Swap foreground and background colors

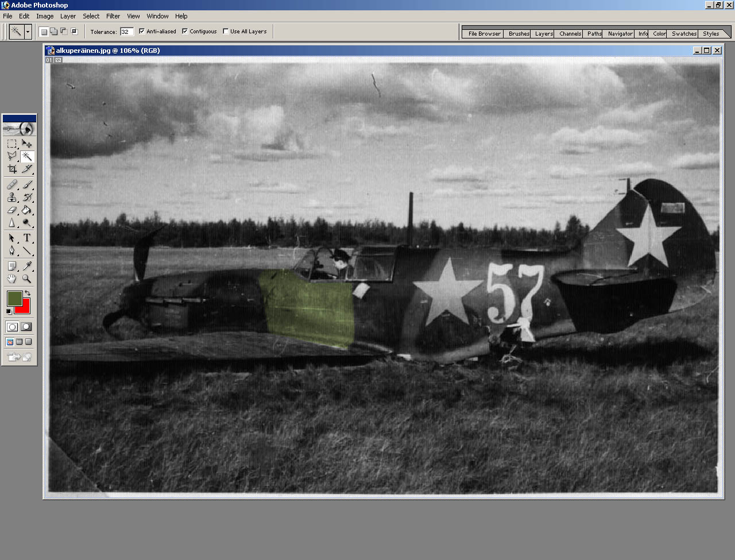pos(27,293)
